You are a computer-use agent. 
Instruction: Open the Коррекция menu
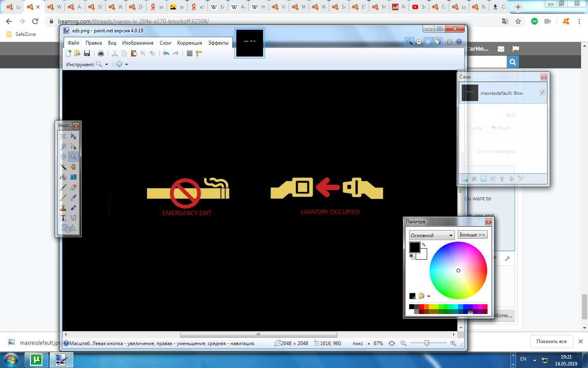[x=189, y=43]
